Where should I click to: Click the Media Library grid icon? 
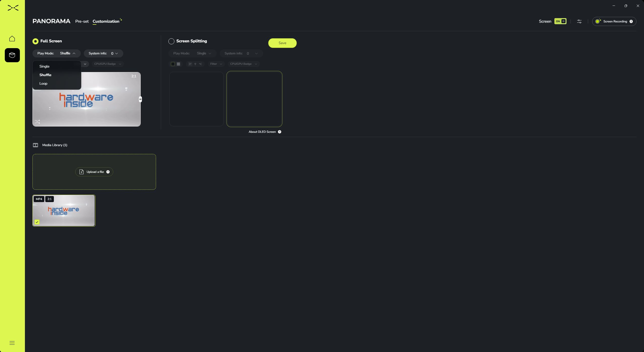[35, 145]
